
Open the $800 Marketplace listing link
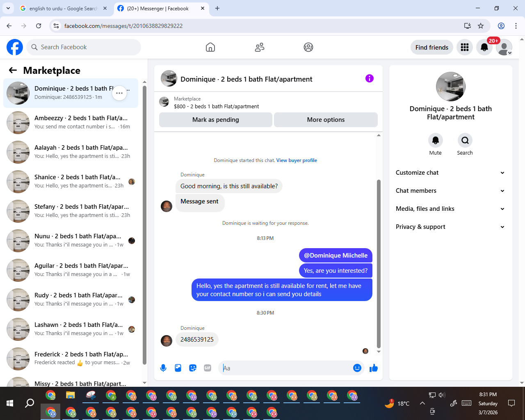click(217, 106)
